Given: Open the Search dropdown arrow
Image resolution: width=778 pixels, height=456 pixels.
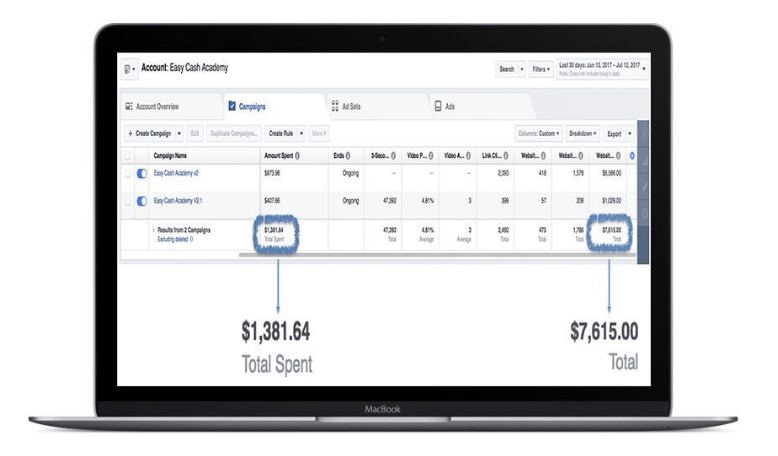Looking at the screenshot, I should (x=521, y=69).
